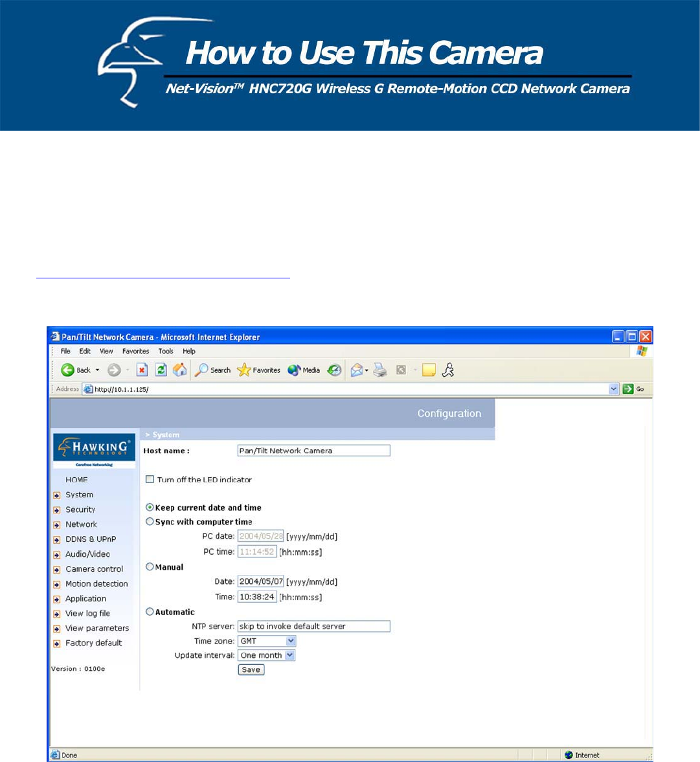Viewport: 700px width, 762px height.
Task: Open the View menu
Action: click(106, 351)
